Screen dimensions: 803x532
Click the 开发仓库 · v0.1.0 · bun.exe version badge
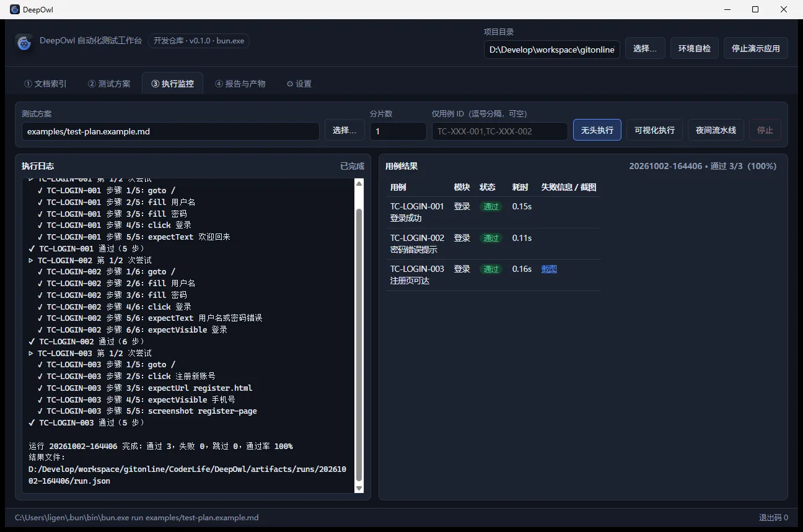pos(199,41)
